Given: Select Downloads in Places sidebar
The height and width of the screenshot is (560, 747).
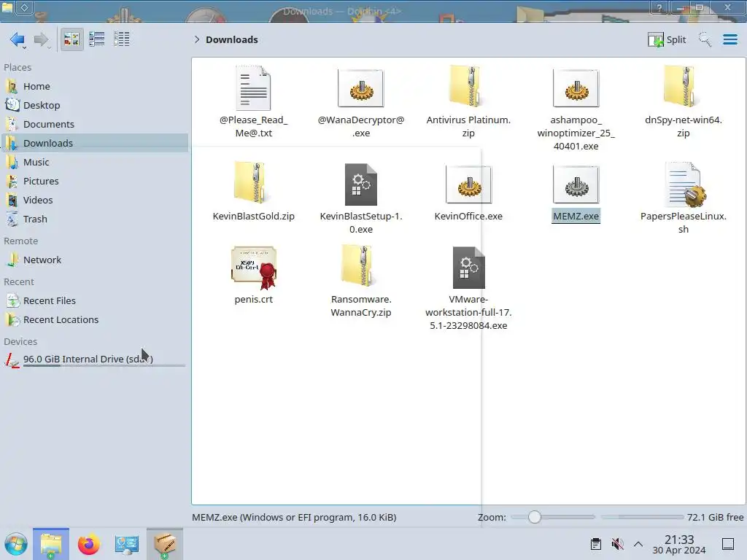Looking at the screenshot, I should click(96, 143).
